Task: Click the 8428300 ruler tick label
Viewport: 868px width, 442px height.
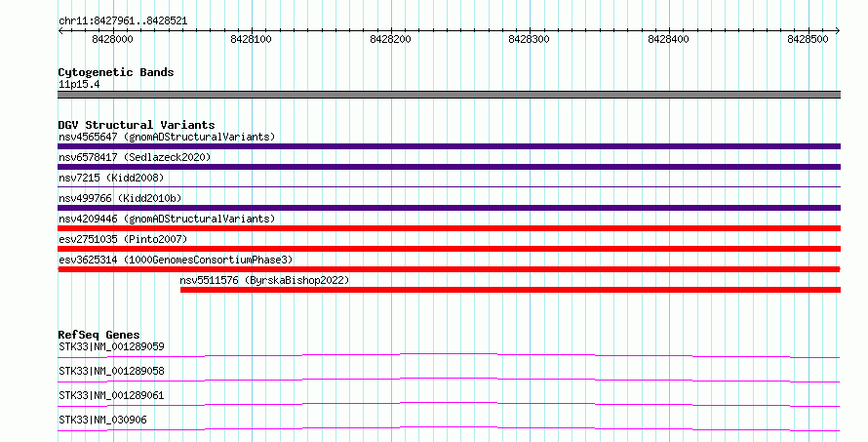Action: (529, 39)
